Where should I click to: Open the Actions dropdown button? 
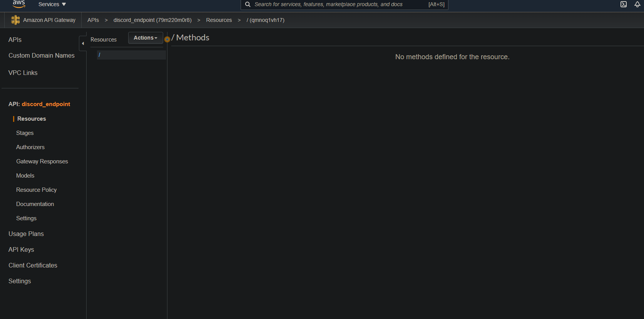point(146,38)
